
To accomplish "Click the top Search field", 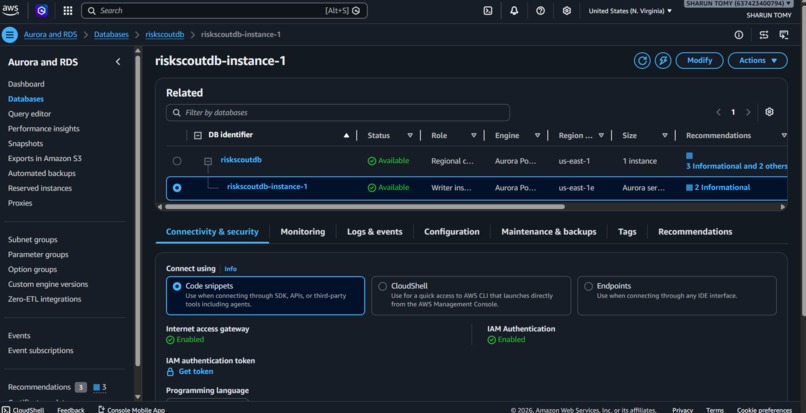I will [x=224, y=11].
